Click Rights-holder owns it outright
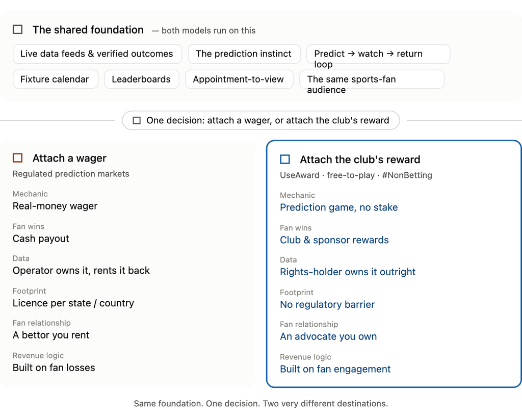522x420 pixels. [348, 272]
